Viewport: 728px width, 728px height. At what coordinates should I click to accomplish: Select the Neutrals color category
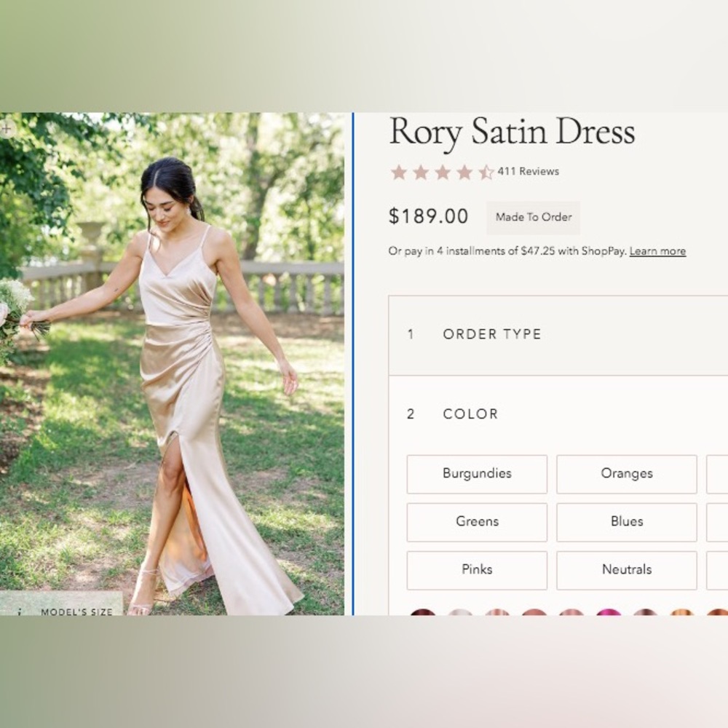[626, 570]
